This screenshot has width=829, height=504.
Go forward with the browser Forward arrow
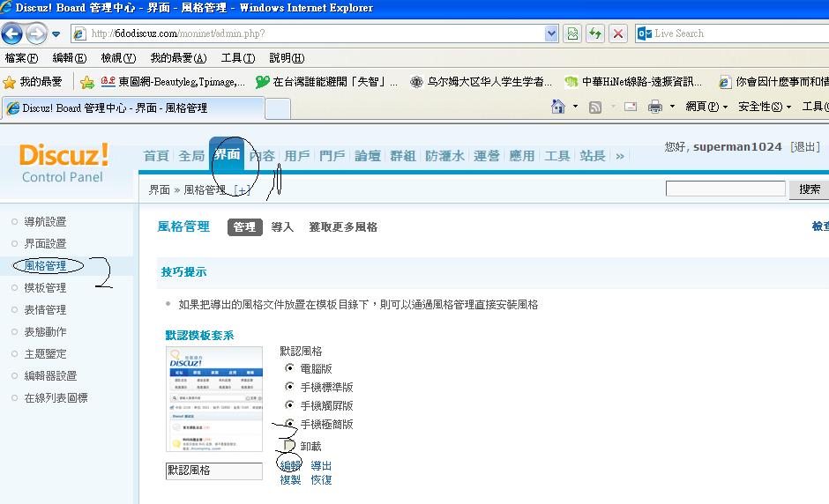click(x=36, y=33)
